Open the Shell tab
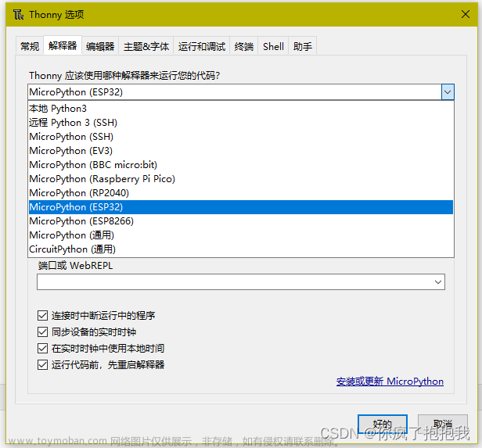The image size is (482, 448). [273, 46]
